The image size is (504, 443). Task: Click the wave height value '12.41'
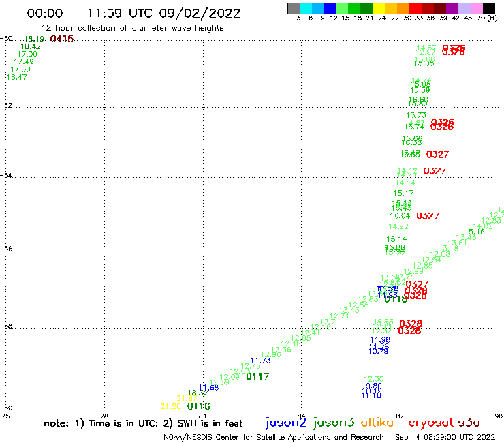point(311,333)
